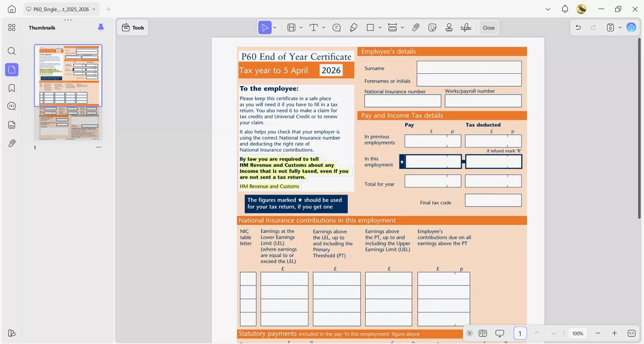Viewport: 644px width, 344px height.
Task: Click the HM Revenue and Customs highlighted text
Action: click(x=269, y=186)
